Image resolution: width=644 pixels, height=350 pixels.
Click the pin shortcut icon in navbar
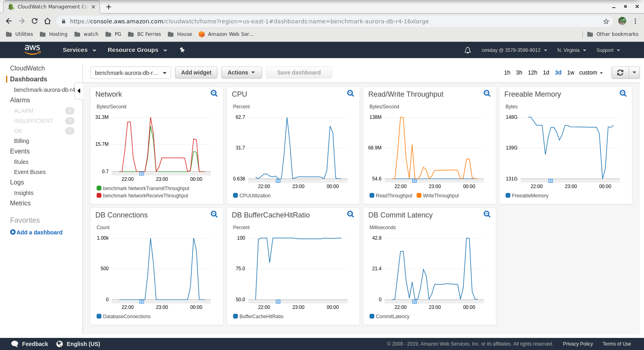click(182, 50)
